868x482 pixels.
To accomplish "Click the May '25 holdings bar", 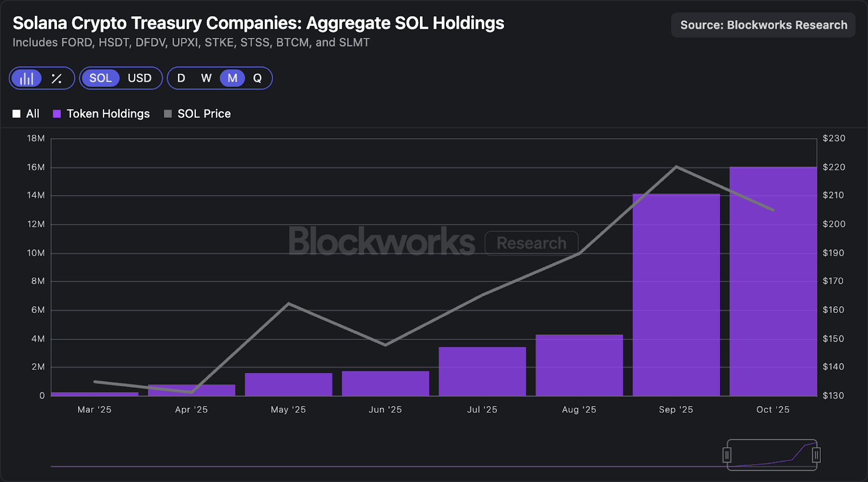I will pyautogui.click(x=289, y=384).
